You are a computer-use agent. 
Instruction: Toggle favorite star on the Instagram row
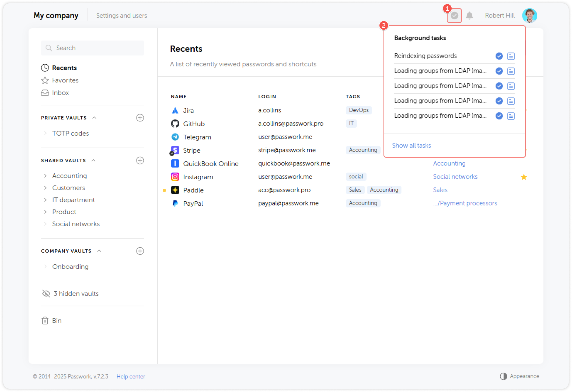524,177
